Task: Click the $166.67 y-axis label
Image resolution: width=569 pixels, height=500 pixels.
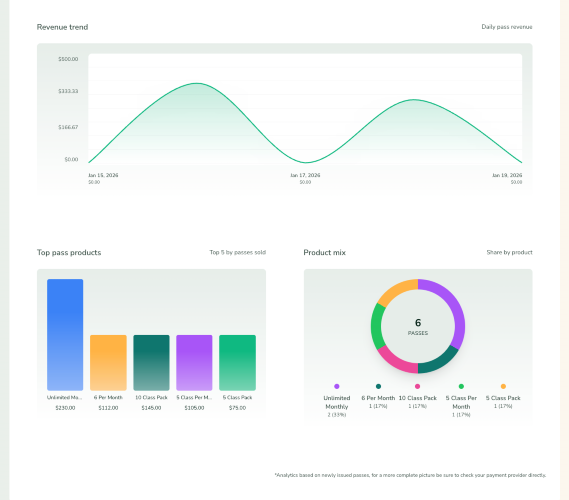Action: 68,127
